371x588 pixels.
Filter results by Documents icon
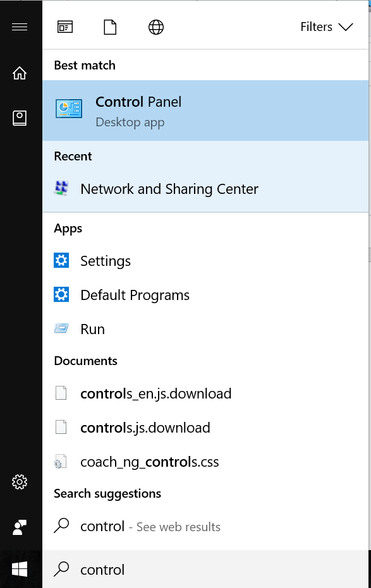(x=110, y=27)
